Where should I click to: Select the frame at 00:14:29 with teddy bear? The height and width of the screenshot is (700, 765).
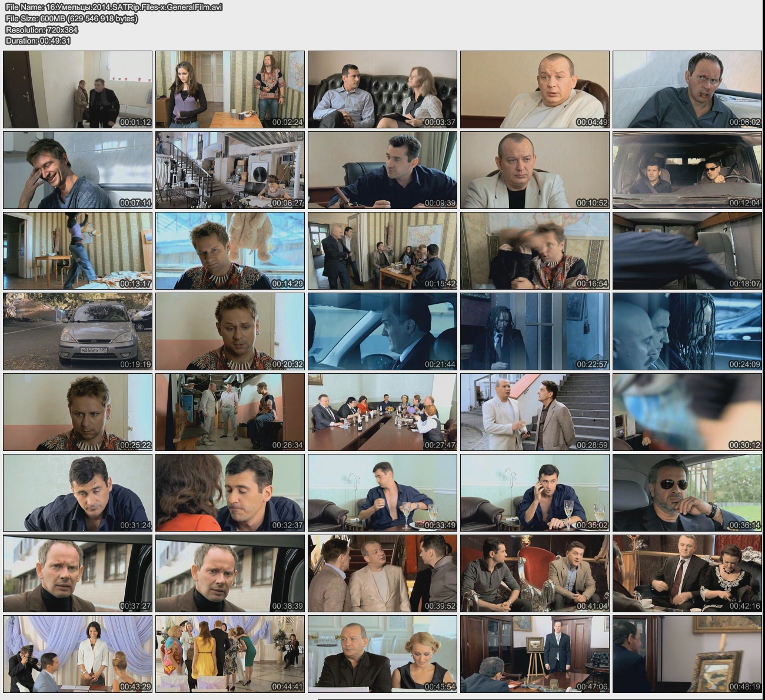tap(230, 251)
